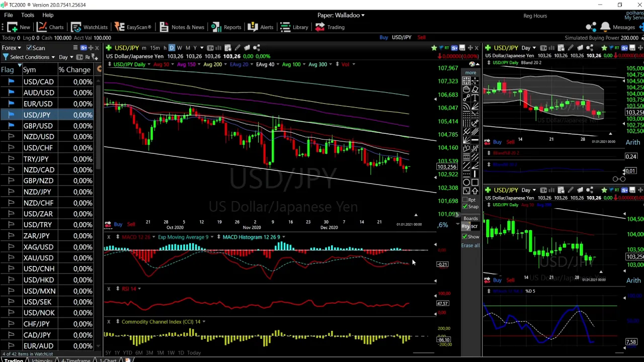Toggle the Show checkbox under Boards
This screenshot has width=644, height=362.
coord(465,236)
